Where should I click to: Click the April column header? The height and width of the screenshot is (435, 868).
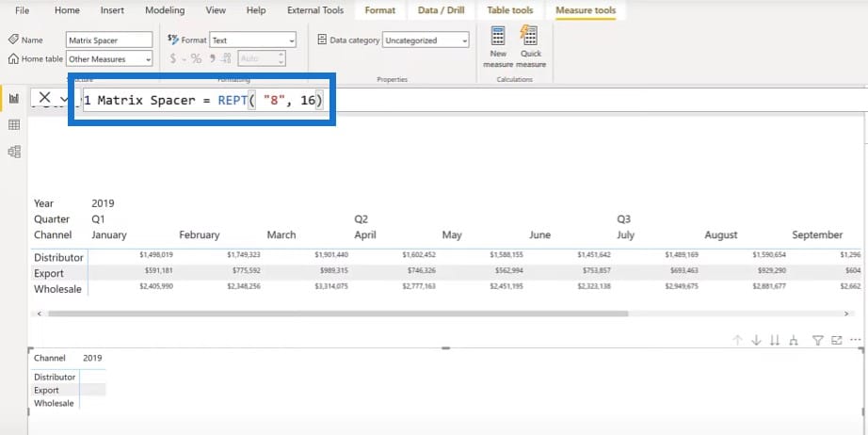tap(365, 234)
